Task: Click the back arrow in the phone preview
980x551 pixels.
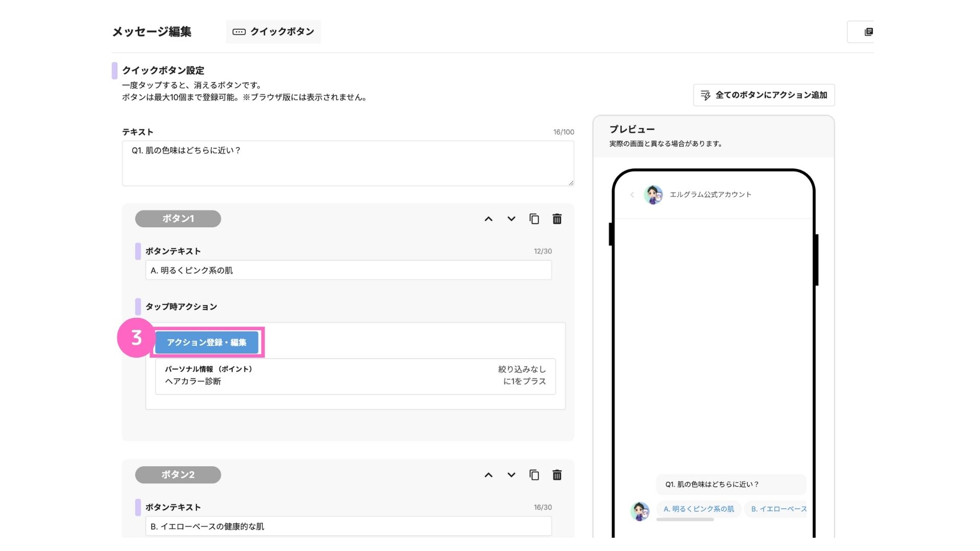Action: (x=632, y=195)
